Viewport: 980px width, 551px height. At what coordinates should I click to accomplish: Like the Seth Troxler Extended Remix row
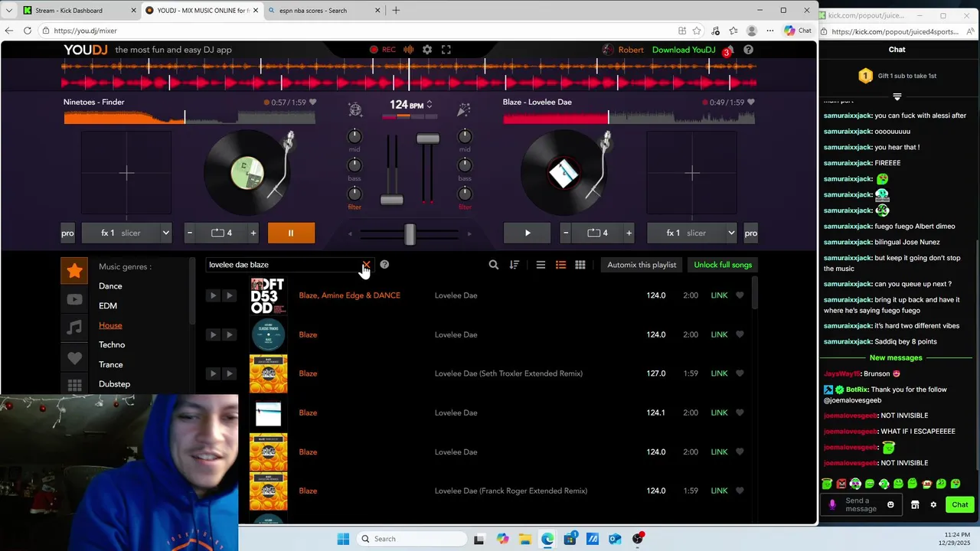[740, 373]
